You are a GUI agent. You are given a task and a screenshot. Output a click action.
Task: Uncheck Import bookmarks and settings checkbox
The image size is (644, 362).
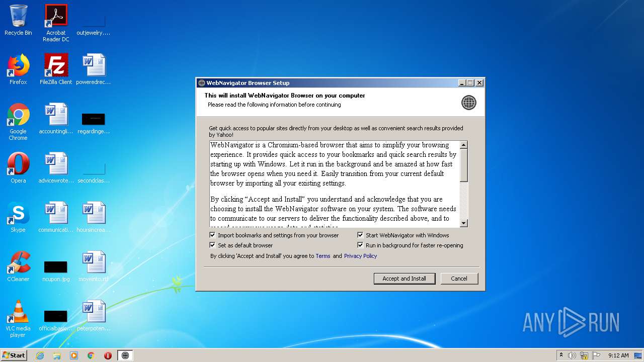coord(213,235)
